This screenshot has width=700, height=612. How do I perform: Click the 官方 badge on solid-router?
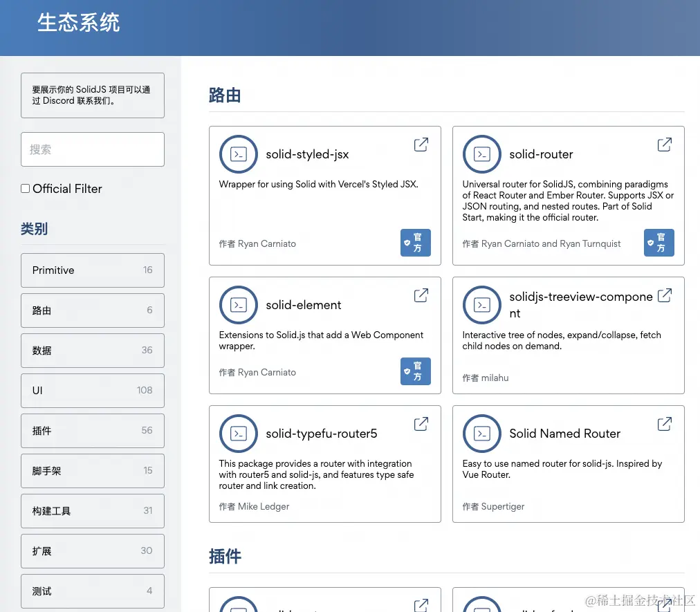point(658,243)
